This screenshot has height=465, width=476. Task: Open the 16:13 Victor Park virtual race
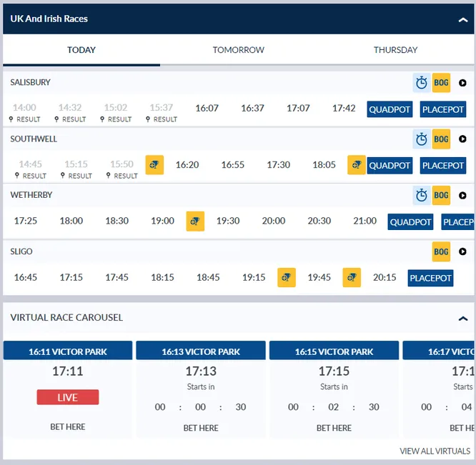(x=201, y=350)
